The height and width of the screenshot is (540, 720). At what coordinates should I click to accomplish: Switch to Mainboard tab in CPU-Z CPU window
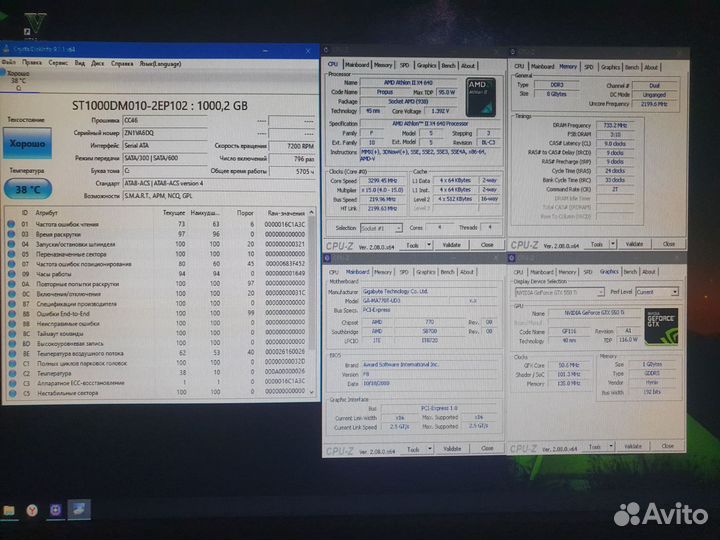[x=357, y=65]
